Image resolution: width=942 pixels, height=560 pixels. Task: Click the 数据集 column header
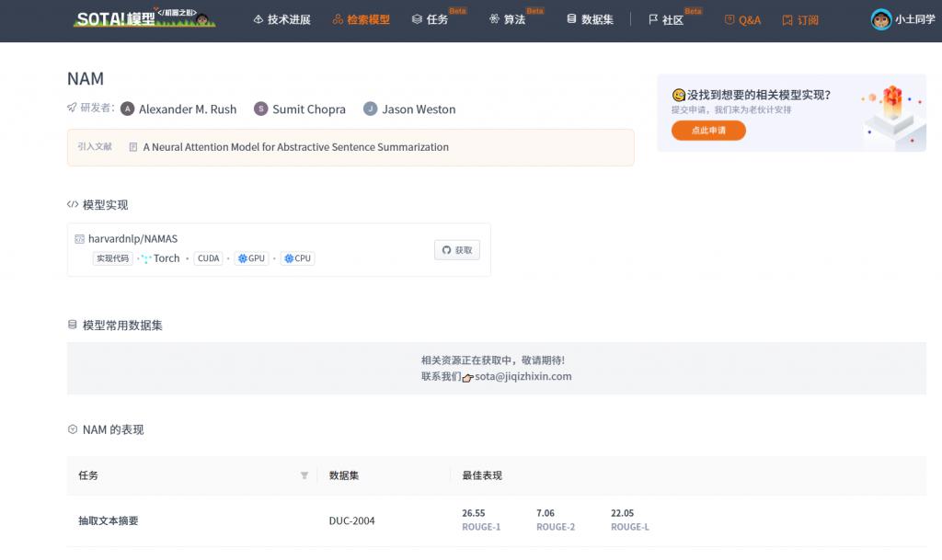(x=344, y=475)
